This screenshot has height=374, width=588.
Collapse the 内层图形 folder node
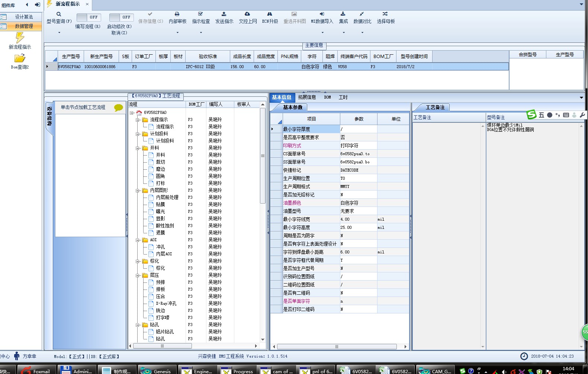pos(138,191)
